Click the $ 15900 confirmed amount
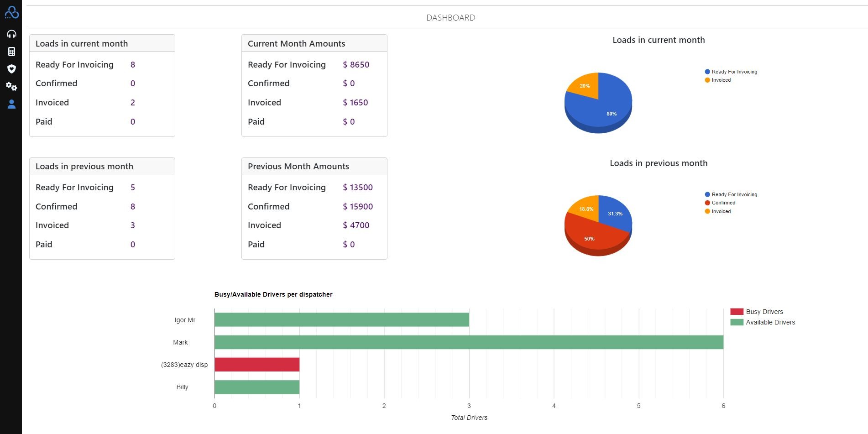This screenshot has width=868, height=434. click(358, 207)
